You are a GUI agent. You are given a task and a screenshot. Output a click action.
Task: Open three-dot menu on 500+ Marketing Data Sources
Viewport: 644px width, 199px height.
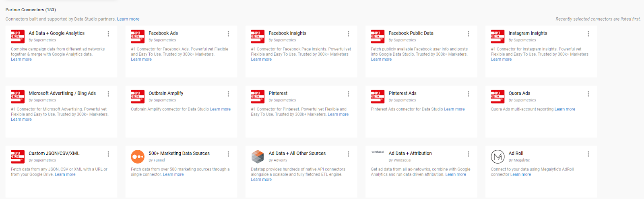228,154
